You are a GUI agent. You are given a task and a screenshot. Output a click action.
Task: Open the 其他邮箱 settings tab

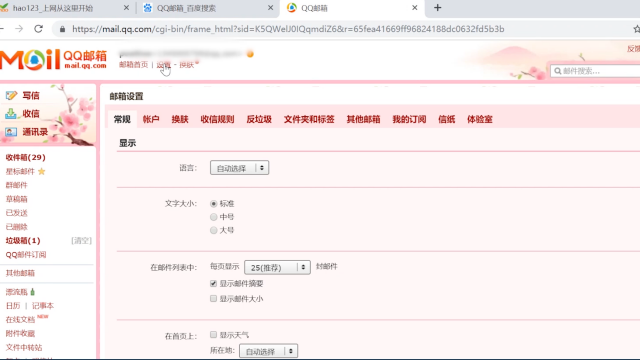click(x=363, y=119)
